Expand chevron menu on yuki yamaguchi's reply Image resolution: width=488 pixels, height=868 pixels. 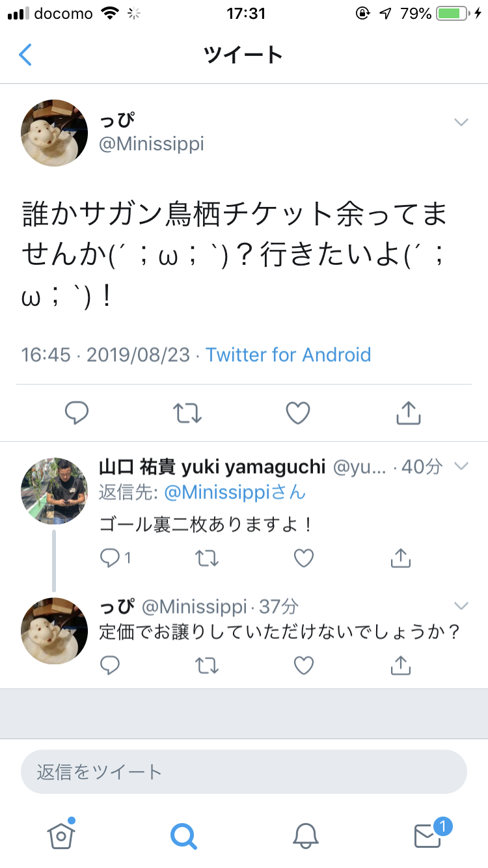point(461,466)
